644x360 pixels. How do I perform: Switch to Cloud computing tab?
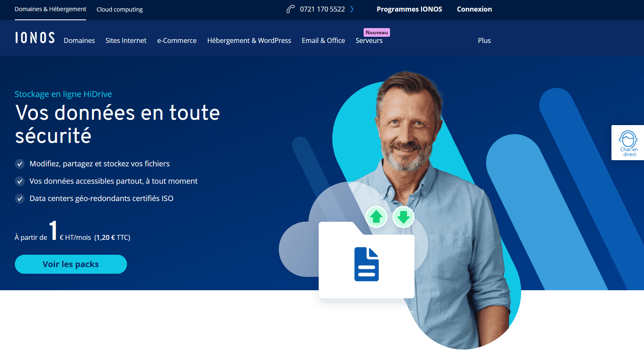pyautogui.click(x=120, y=9)
